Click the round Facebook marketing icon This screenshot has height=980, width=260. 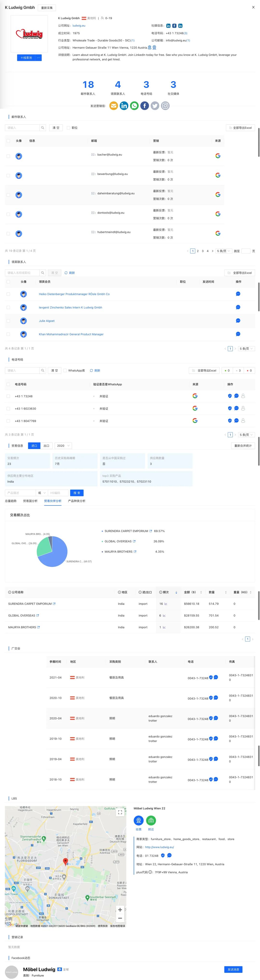(144, 106)
